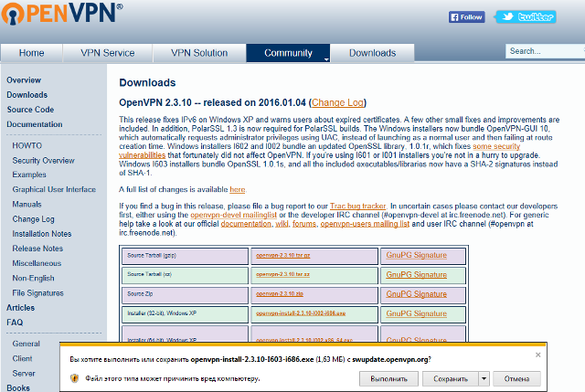Close the download notification bar
Viewport: 585px width, 392px height.
point(538,355)
